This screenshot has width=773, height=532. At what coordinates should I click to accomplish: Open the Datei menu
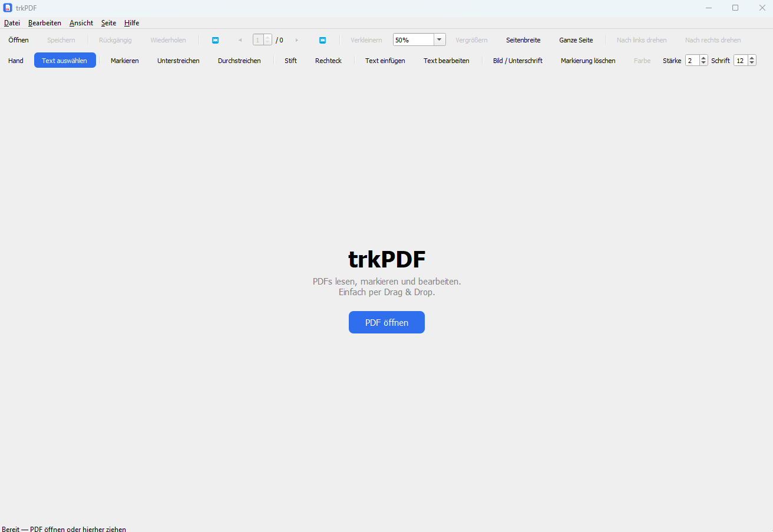click(x=12, y=23)
